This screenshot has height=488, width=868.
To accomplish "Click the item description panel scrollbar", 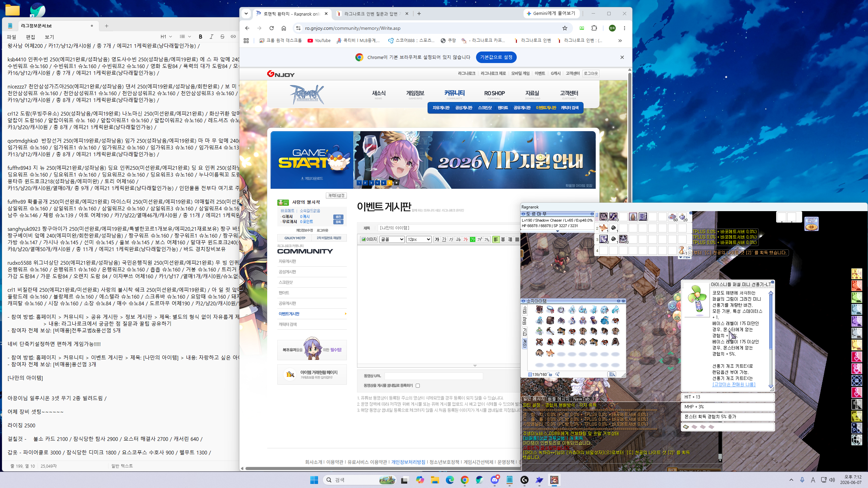I will (771, 339).
